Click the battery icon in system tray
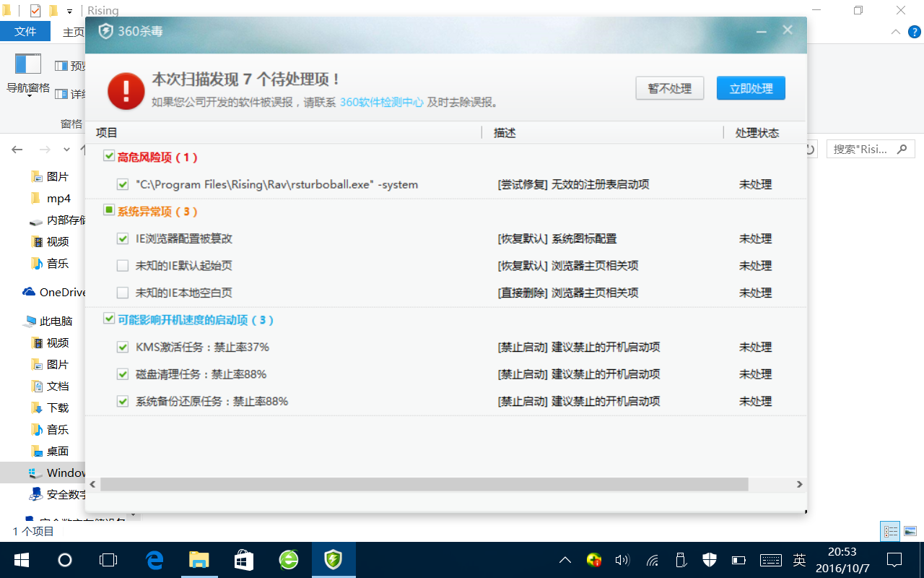 (738, 560)
